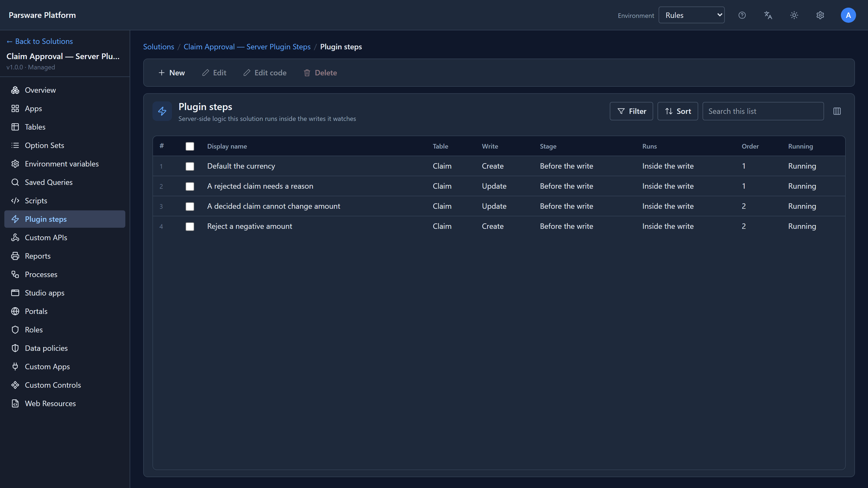Open Data policies in the sidebar

[65, 348]
